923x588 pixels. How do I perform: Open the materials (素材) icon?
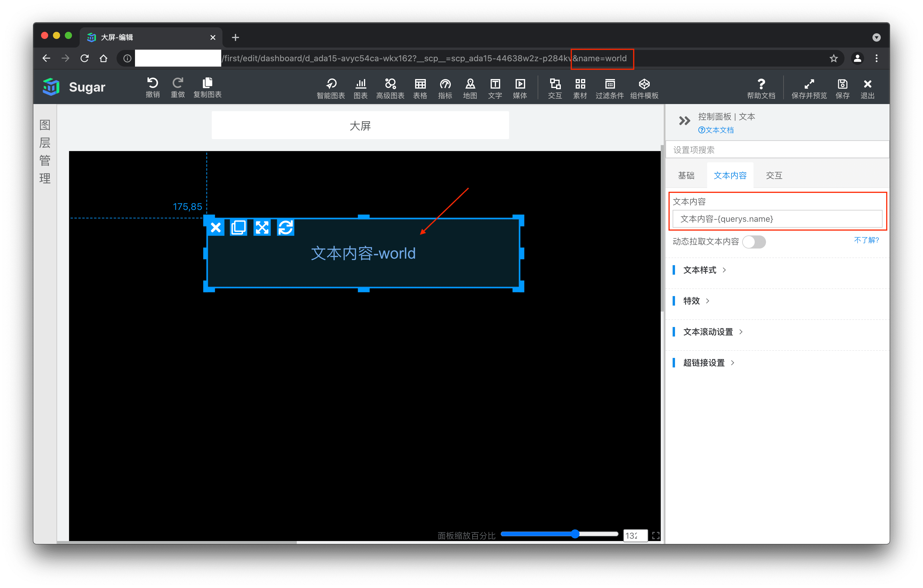580,84
